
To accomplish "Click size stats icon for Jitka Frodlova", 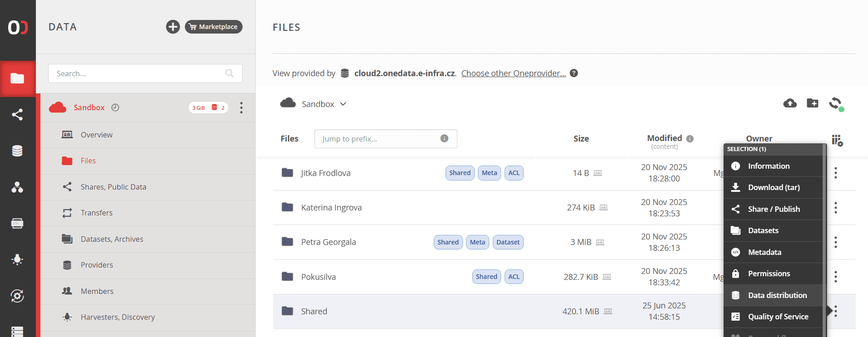I will [598, 173].
